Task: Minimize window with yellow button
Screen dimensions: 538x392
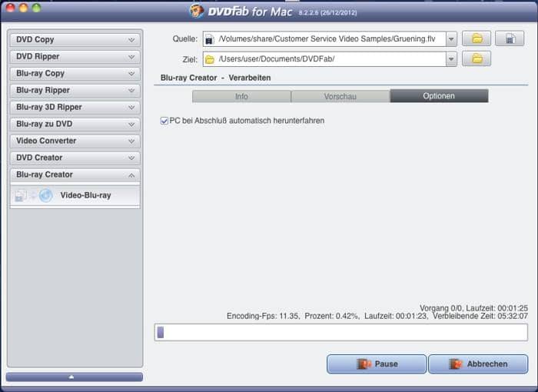Action: (23, 8)
